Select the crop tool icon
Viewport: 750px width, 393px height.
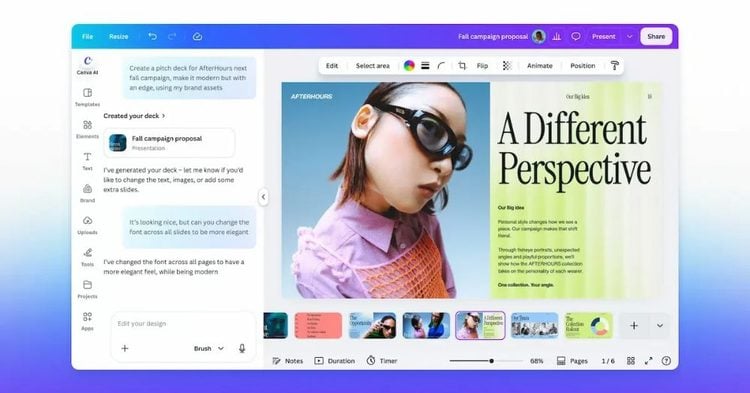click(462, 66)
